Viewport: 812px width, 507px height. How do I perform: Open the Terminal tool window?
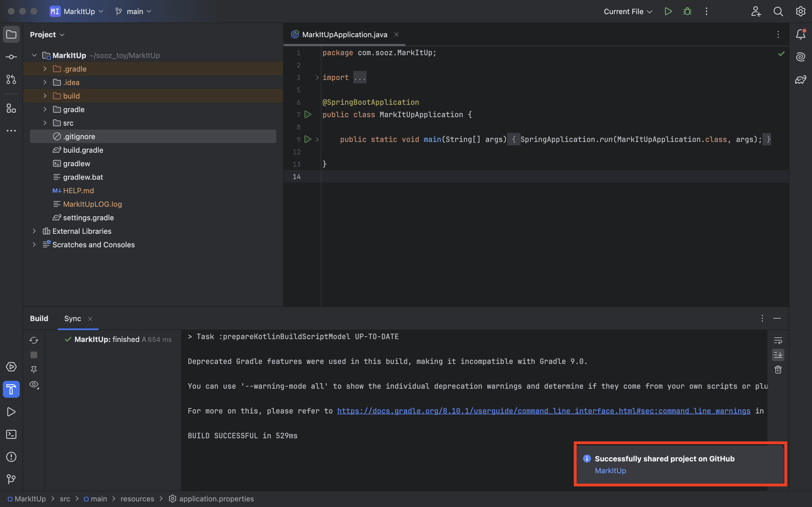[x=11, y=434]
